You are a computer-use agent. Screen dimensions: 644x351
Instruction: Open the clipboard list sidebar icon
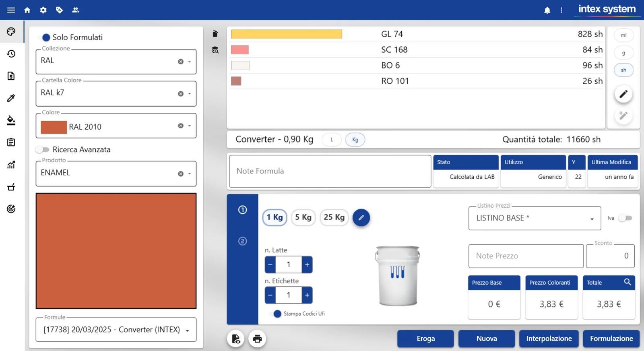click(x=11, y=142)
